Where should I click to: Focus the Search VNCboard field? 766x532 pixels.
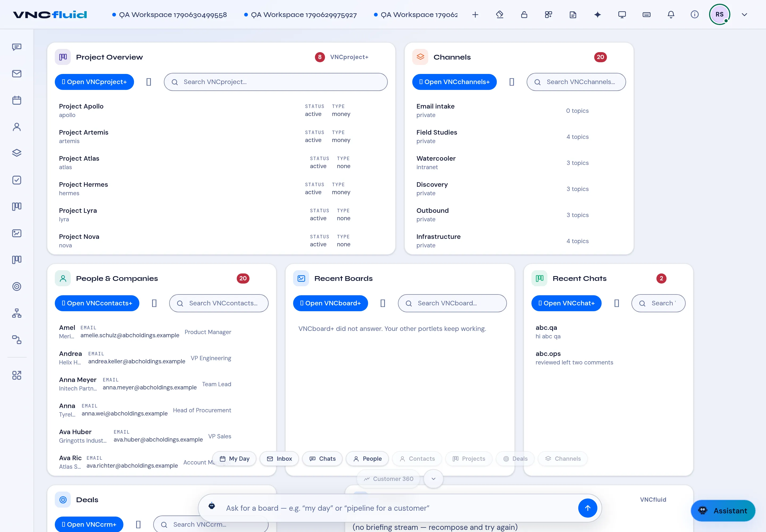point(452,303)
